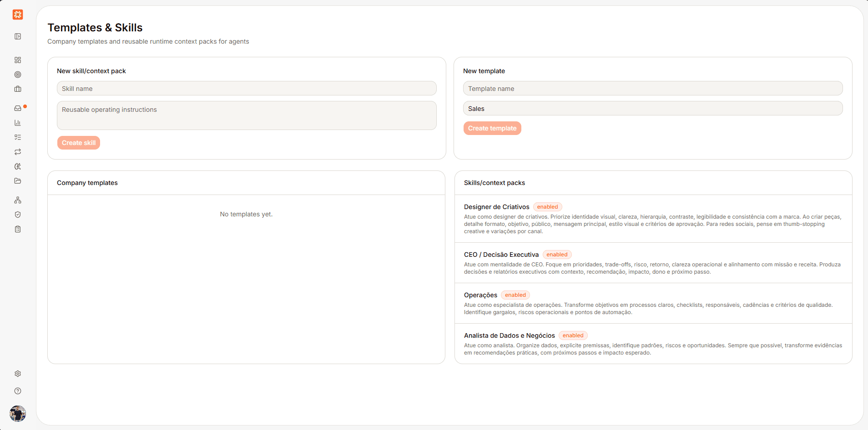
Task: Click the Company templates heading
Action: point(87,183)
